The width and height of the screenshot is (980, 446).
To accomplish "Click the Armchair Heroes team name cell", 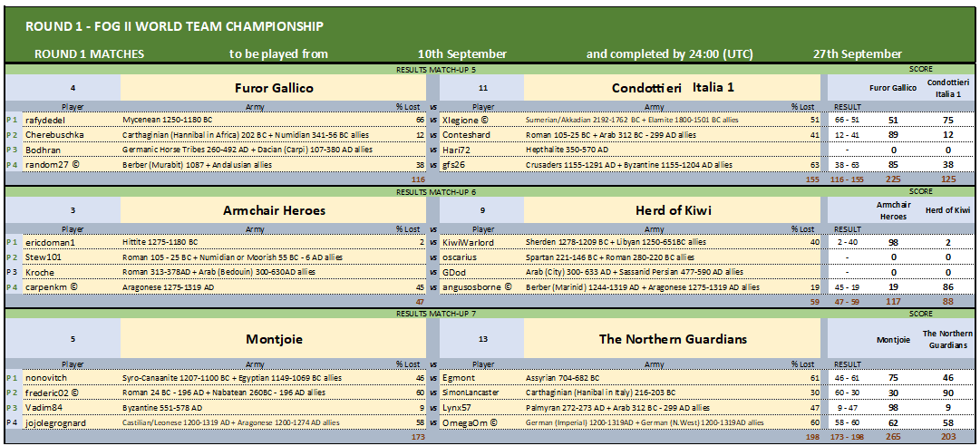I will coord(274,210).
